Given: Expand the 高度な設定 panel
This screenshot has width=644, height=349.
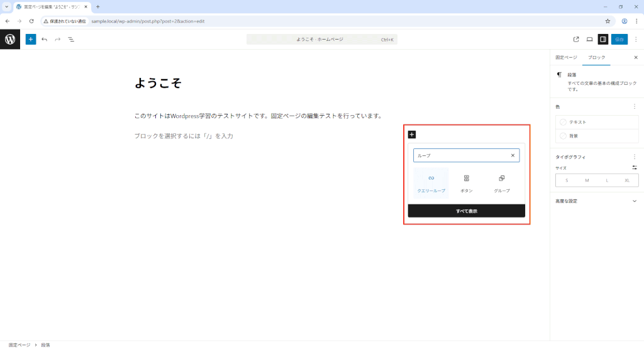Looking at the screenshot, I should pyautogui.click(x=596, y=201).
